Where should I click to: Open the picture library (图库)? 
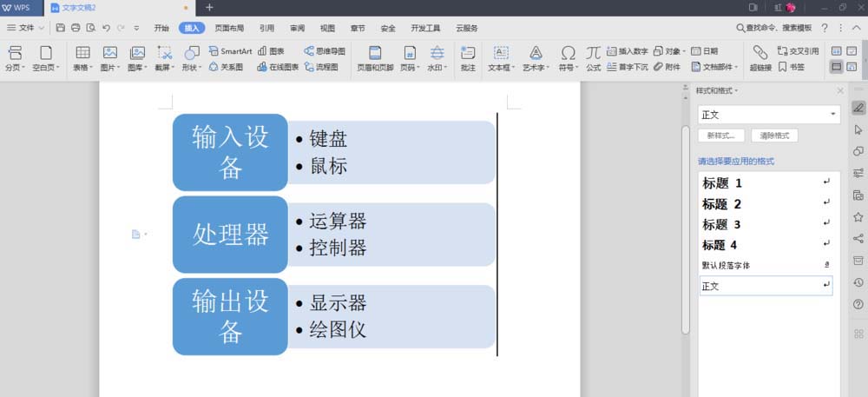tap(137, 59)
